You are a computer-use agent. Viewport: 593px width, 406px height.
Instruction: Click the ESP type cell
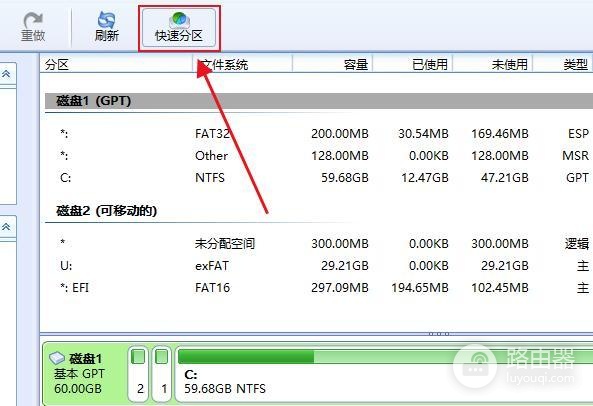click(x=578, y=133)
